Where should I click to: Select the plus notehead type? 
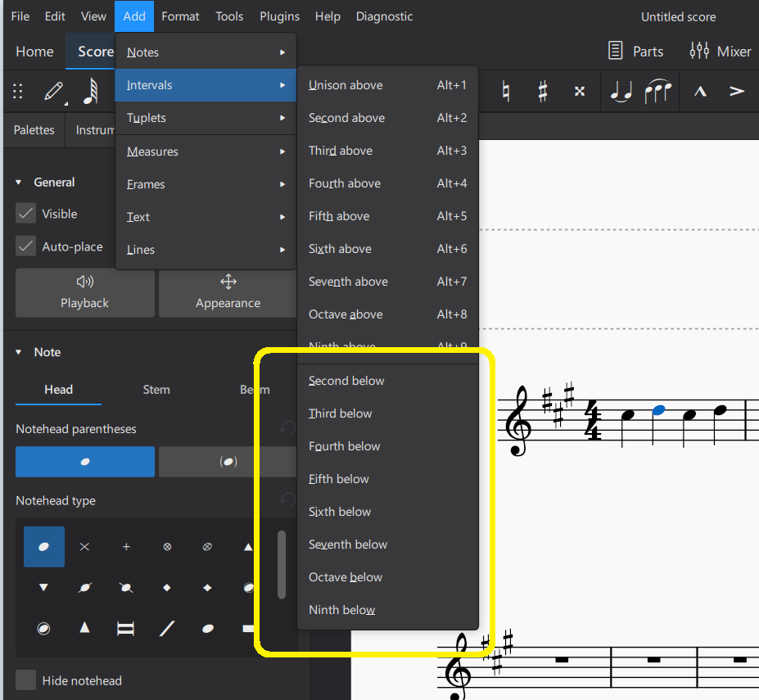pyautogui.click(x=126, y=547)
